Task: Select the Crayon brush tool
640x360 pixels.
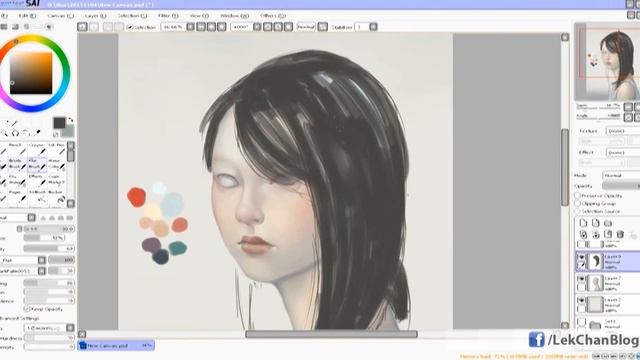Action: pos(36,149)
